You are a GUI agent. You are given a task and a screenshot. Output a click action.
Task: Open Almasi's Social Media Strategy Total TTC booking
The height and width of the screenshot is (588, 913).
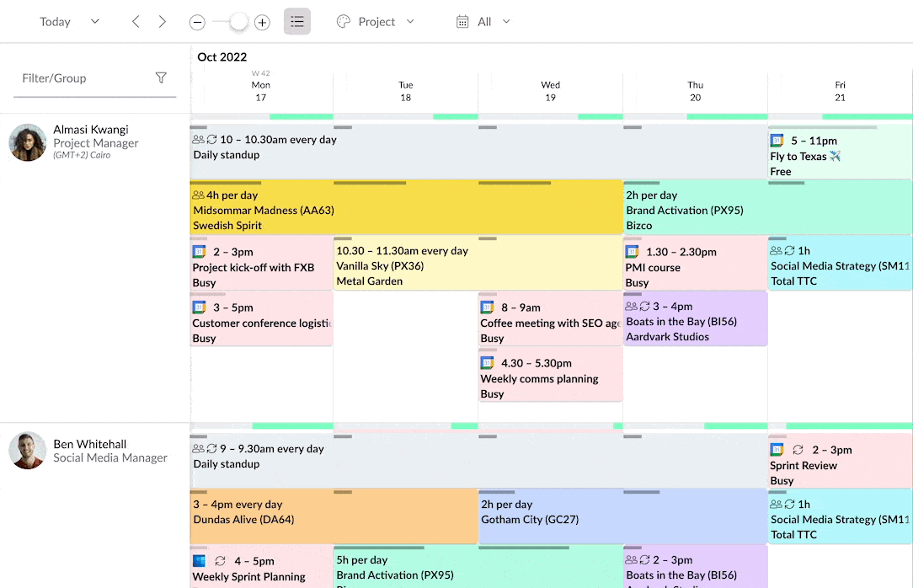point(840,263)
